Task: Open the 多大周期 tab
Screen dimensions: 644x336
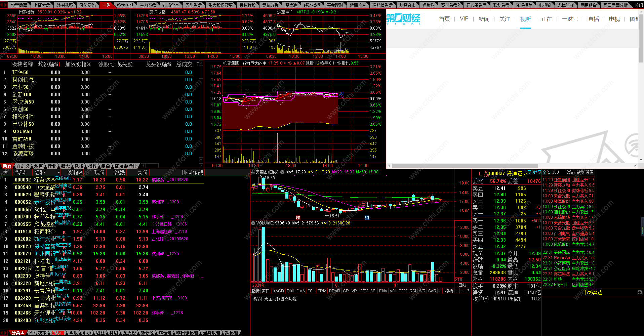Action: pyautogui.click(x=125, y=5)
